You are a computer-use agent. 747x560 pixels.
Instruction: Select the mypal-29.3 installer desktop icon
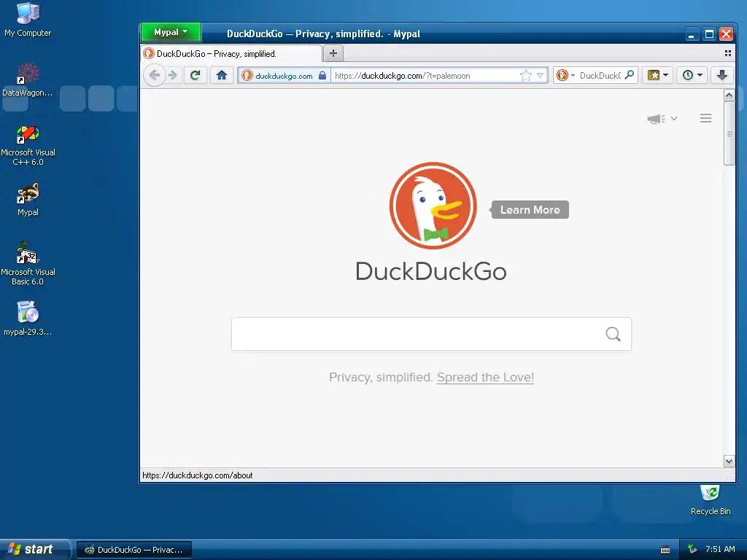[28, 318]
